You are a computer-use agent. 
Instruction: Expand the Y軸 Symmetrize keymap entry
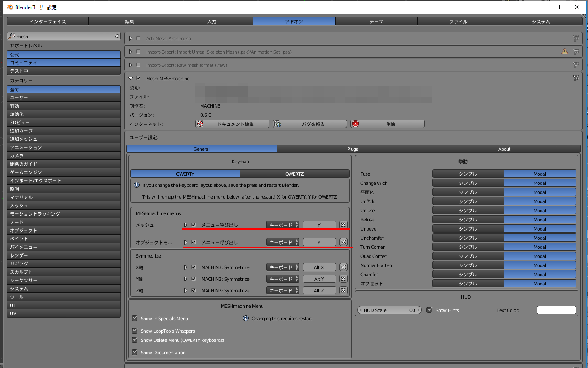186,279
